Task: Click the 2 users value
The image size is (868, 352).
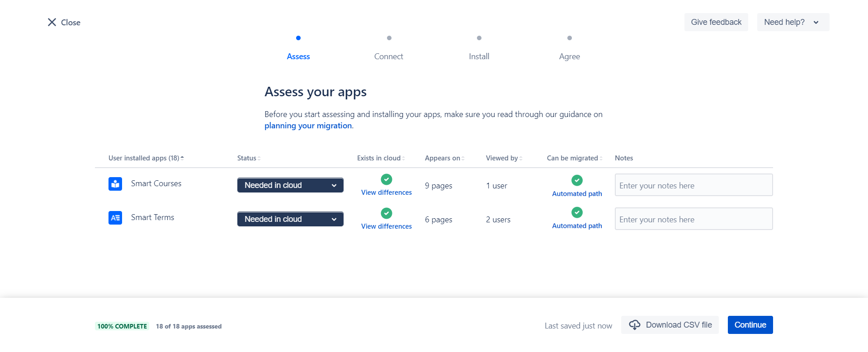Action: (498, 220)
